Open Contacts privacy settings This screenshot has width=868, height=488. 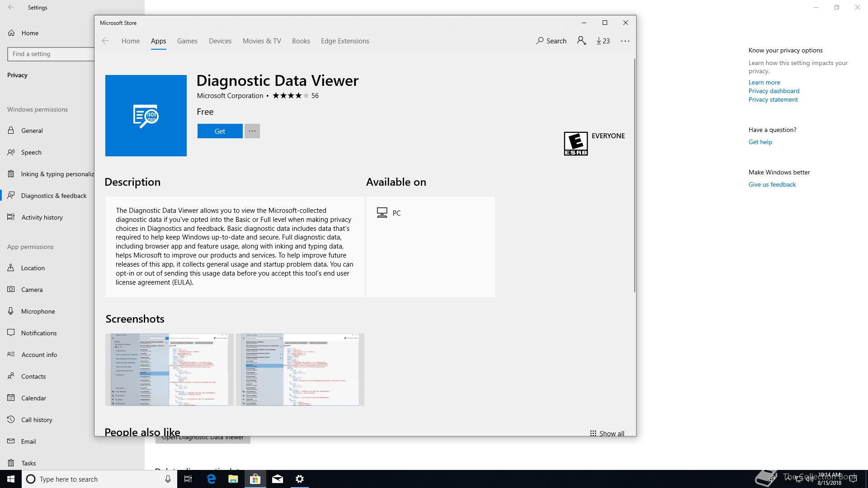tap(47, 376)
